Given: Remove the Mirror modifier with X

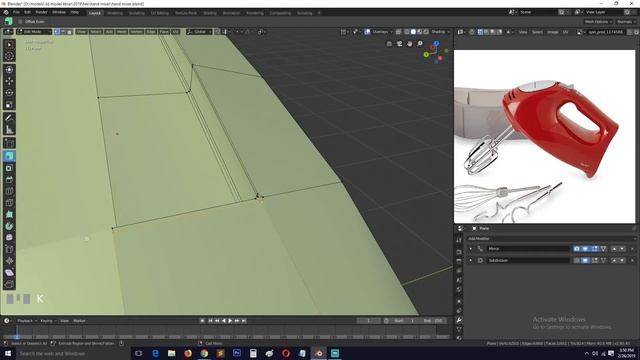Looking at the screenshot, I should coord(632,249).
